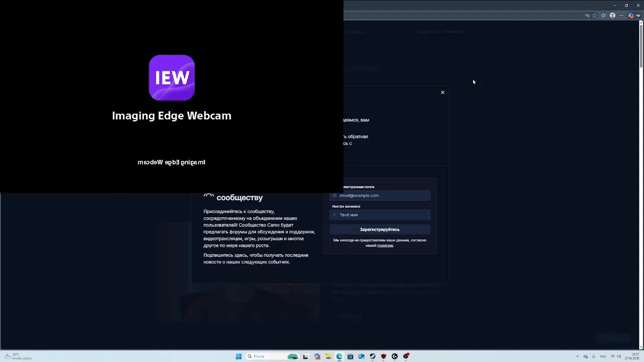Open the Copilot chat button
644x362 pixels.
(634, 16)
